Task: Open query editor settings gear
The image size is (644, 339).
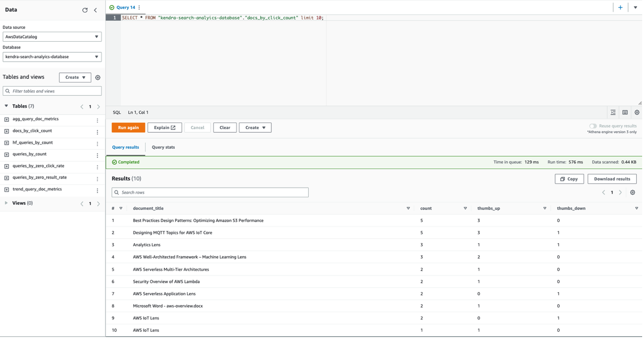Action: tap(637, 112)
